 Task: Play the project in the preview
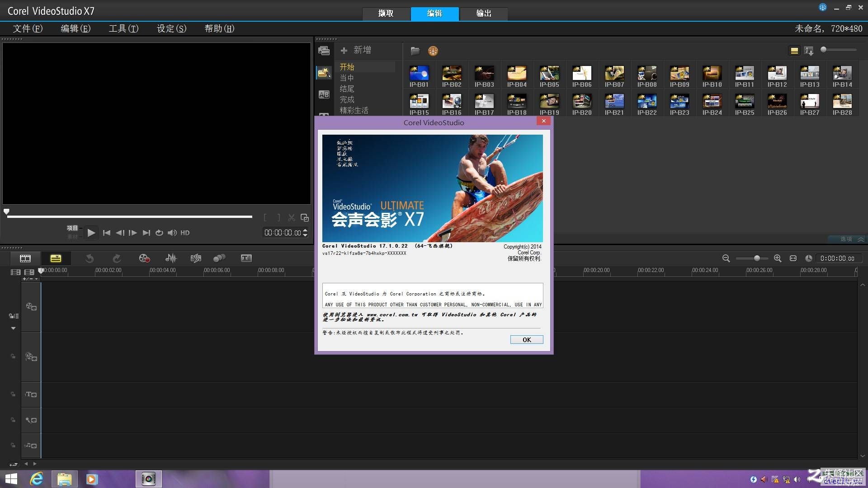(91, 233)
